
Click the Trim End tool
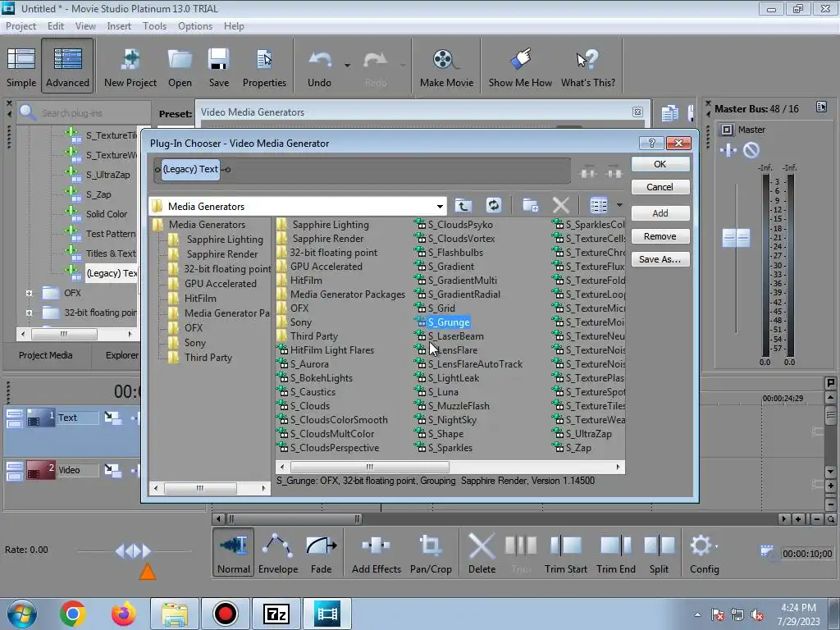pyautogui.click(x=615, y=552)
